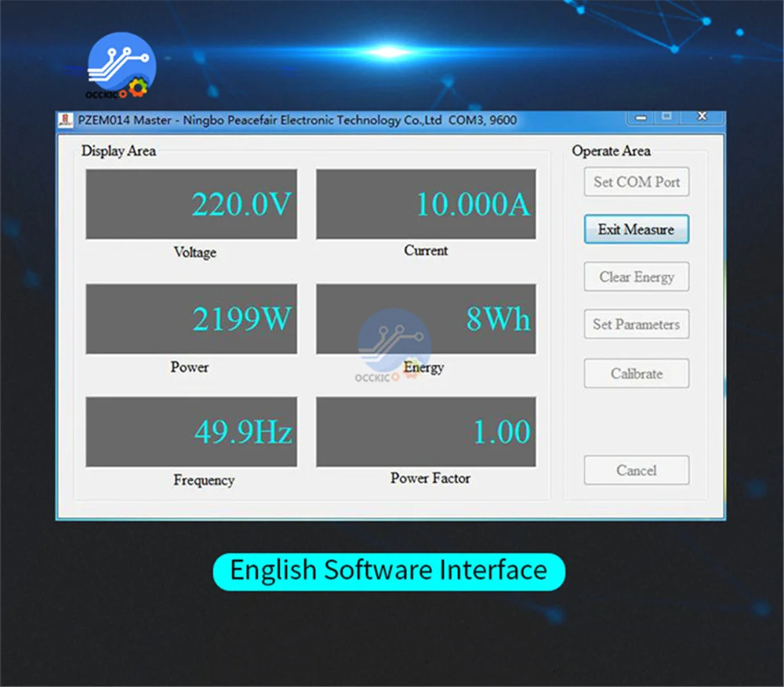This screenshot has height=687, width=784.
Task: Click the English Software Interface banner
Action: pos(389,572)
